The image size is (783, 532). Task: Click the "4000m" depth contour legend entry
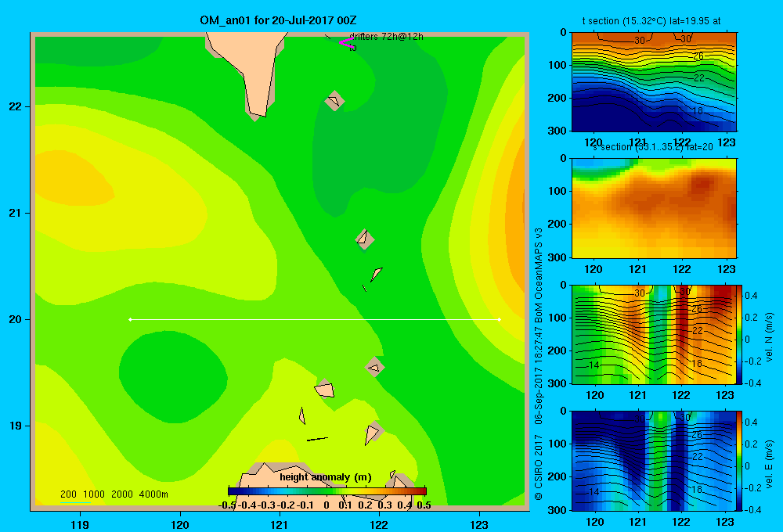tap(153, 494)
